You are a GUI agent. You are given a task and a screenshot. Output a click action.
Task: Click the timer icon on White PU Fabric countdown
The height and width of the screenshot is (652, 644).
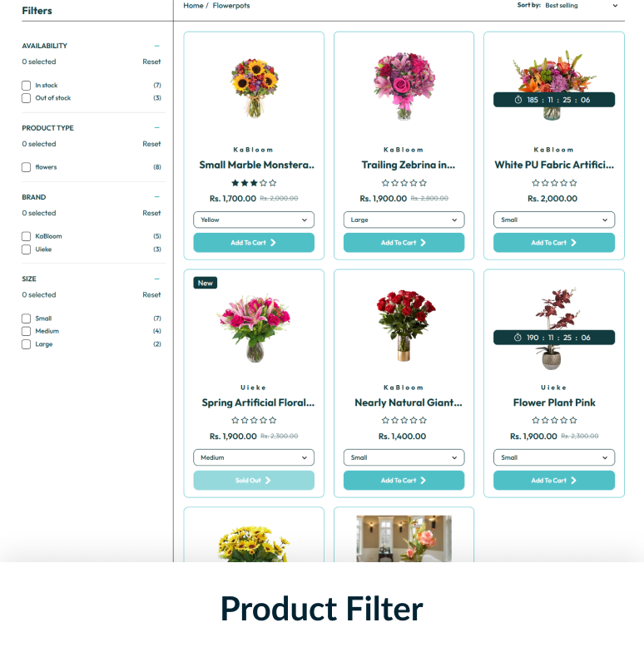tap(518, 100)
